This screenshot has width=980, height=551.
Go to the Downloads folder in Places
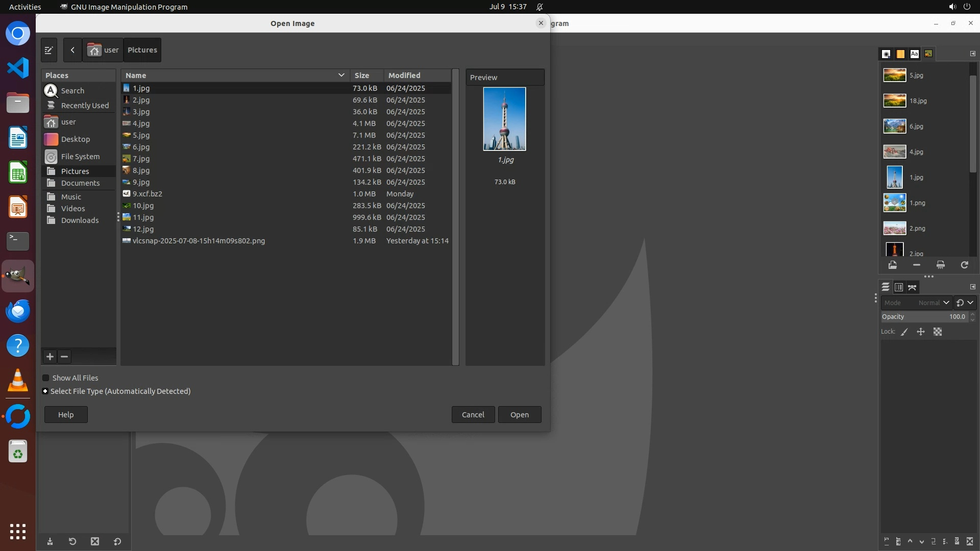(x=80, y=220)
